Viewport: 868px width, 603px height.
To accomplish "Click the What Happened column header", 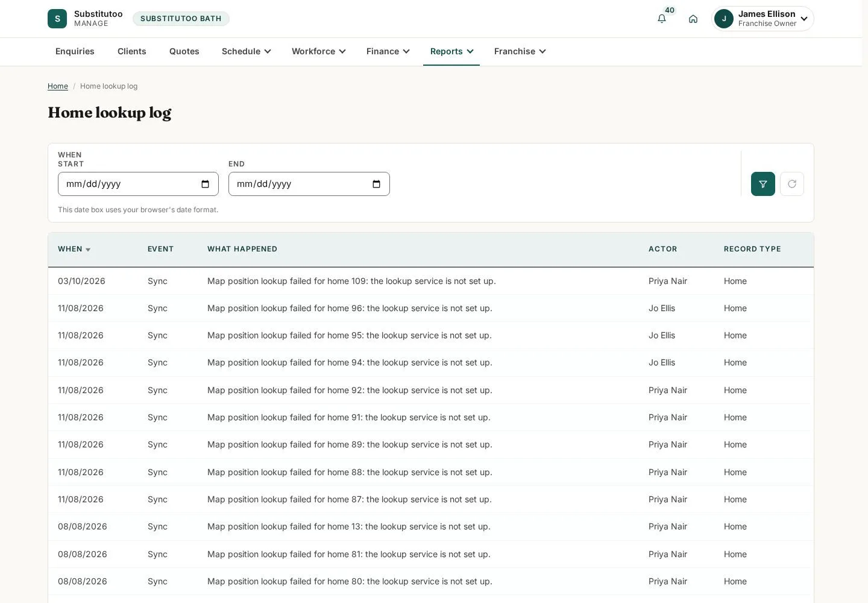I will click(x=242, y=249).
